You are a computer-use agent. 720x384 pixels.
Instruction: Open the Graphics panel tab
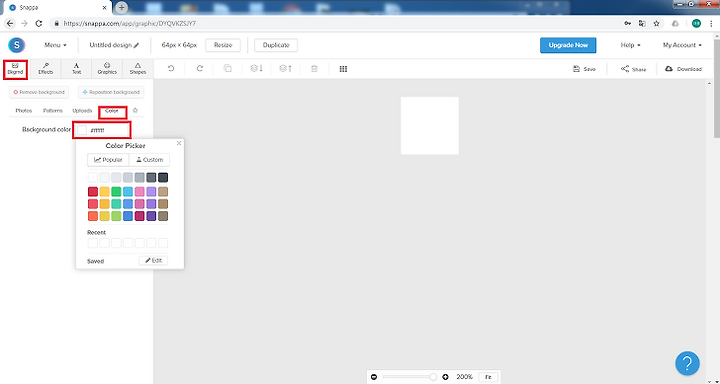point(107,69)
